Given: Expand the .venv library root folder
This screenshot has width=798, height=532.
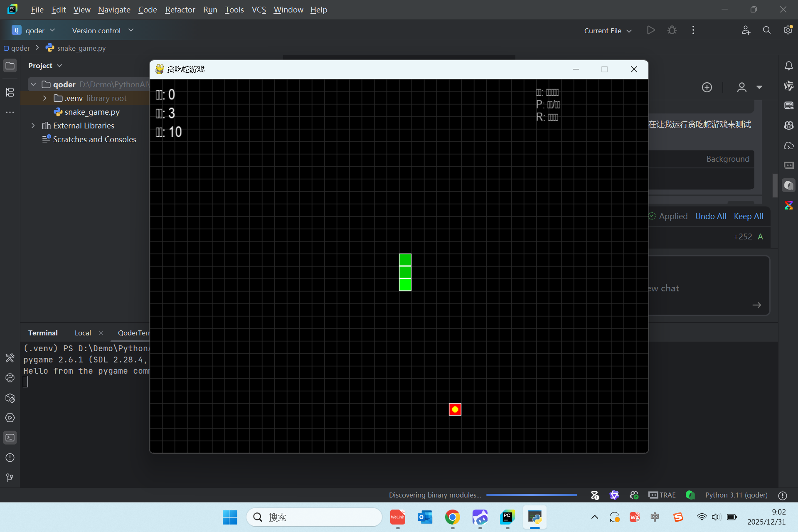Looking at the screenshot, I should pos(45,98).
